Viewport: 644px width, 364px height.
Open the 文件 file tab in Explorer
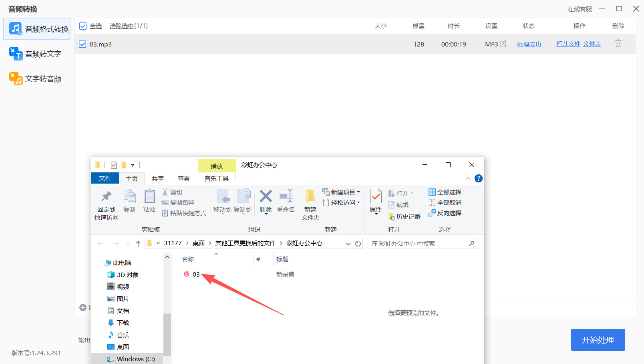point(105,178)
